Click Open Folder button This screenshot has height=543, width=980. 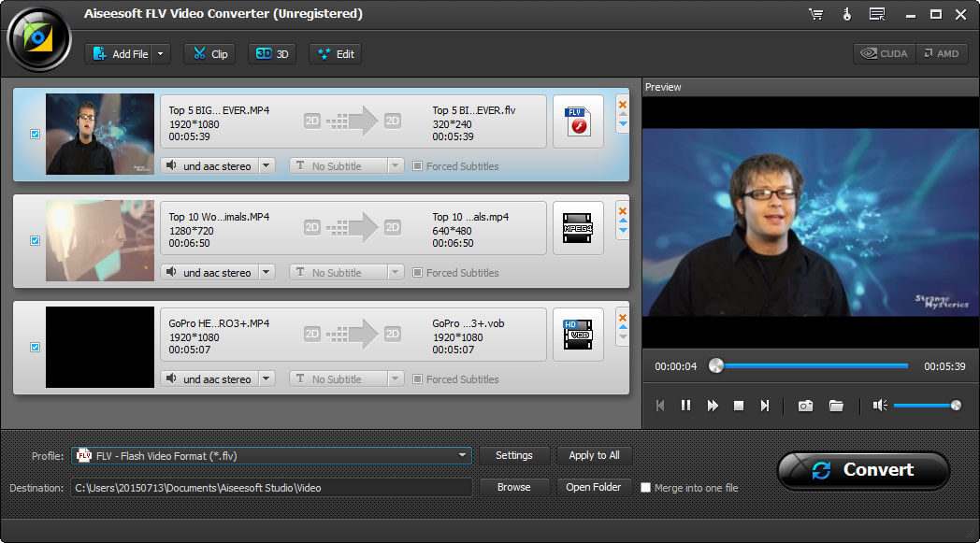pos(593,487)
